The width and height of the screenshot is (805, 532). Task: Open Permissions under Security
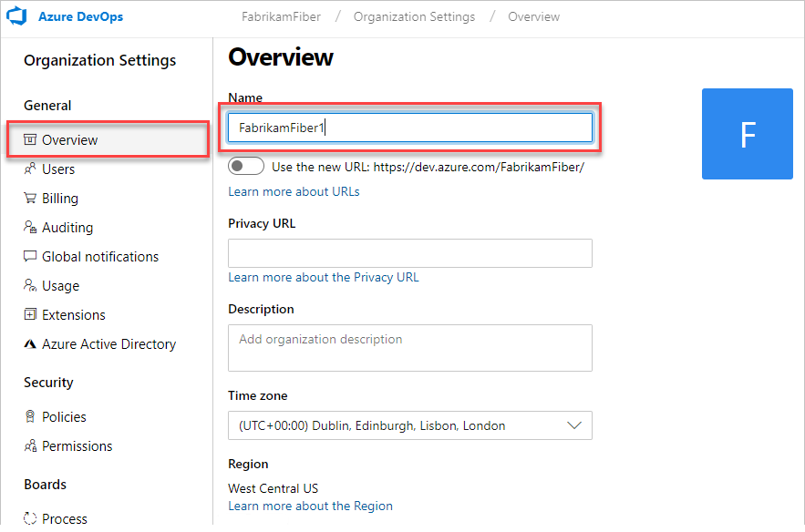click(77, 446)
